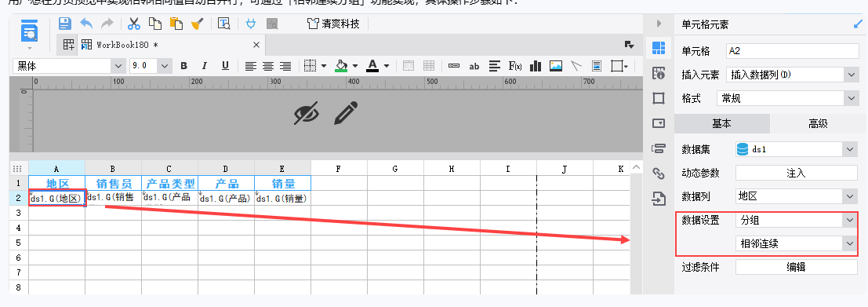
Task: Click the blue plug-in connector icon
Action: pyautogui.click(x=252, y=24)
